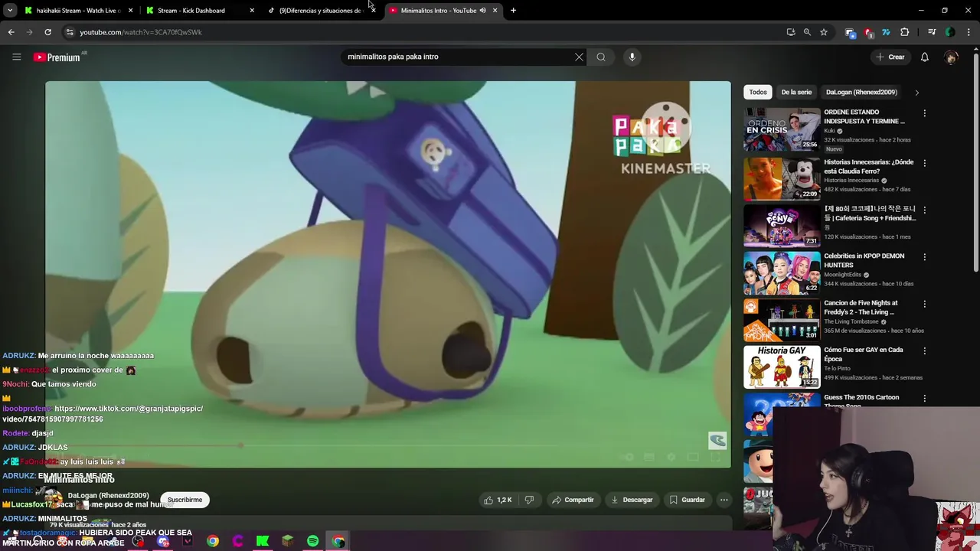
Task: Open the media control toolbar icon
Action: [932, 32]
